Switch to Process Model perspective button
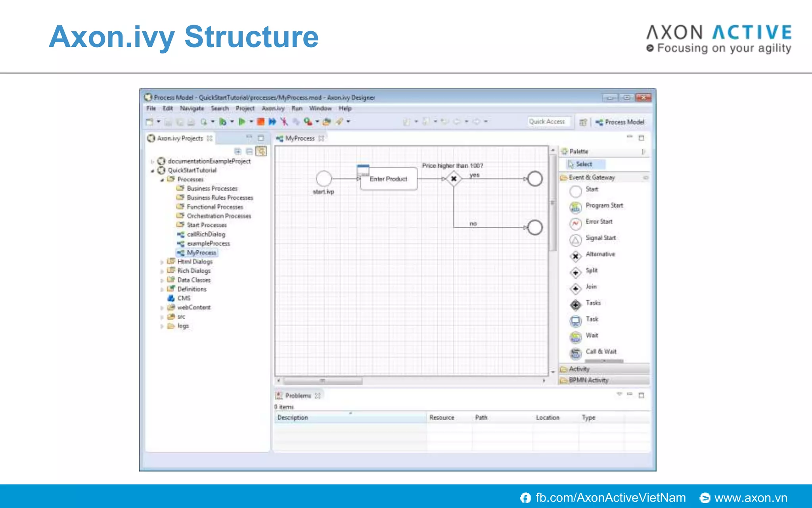812x508 pixels. click(x=619, y=122)
